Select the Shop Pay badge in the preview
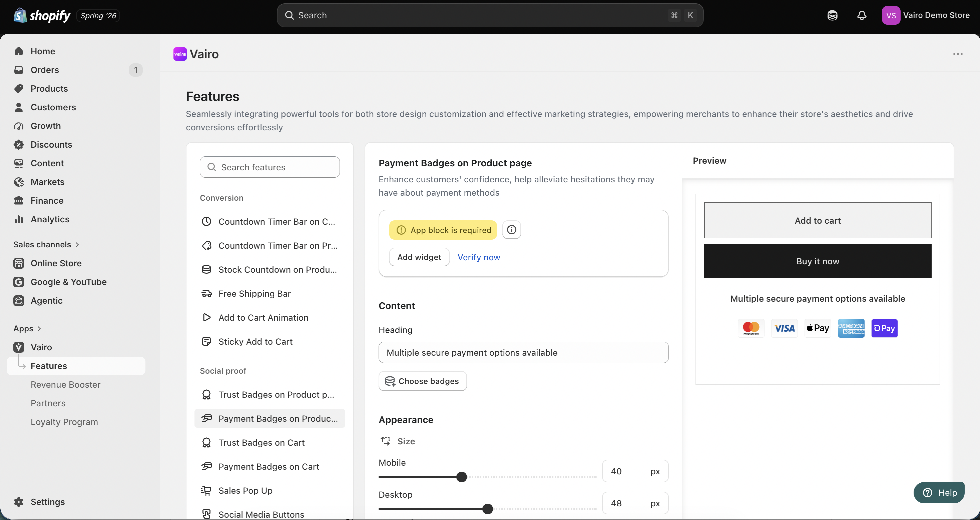Viewport: 980px width, 520px height. pyautogui.click(x=884, y=328)
